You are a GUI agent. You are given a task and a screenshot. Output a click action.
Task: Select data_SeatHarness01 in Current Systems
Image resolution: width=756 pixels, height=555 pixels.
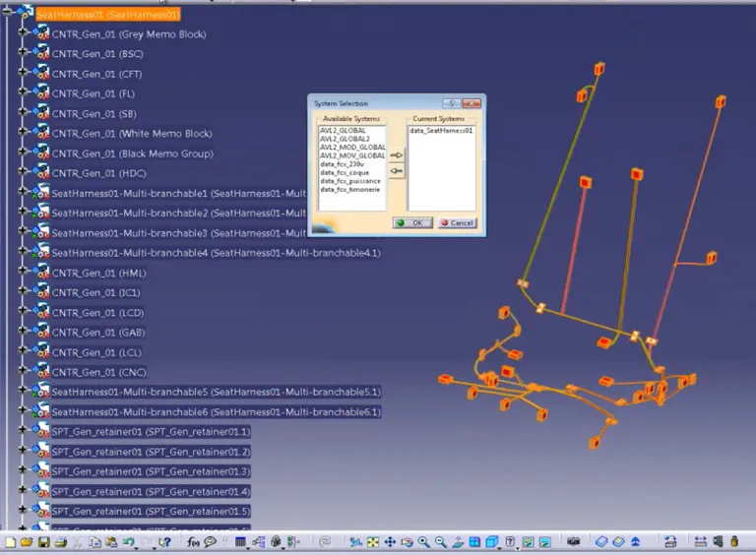(x=441, y=130)
